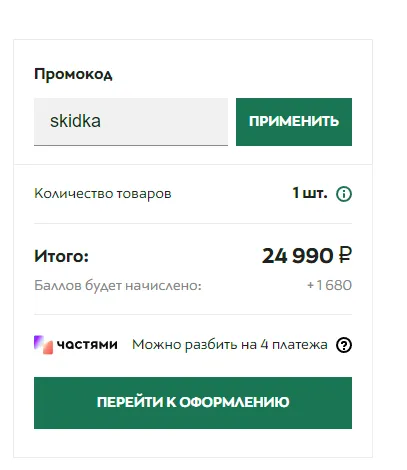Apply the promo code with ПРИМЕНИТЬ

coord(294,122)
